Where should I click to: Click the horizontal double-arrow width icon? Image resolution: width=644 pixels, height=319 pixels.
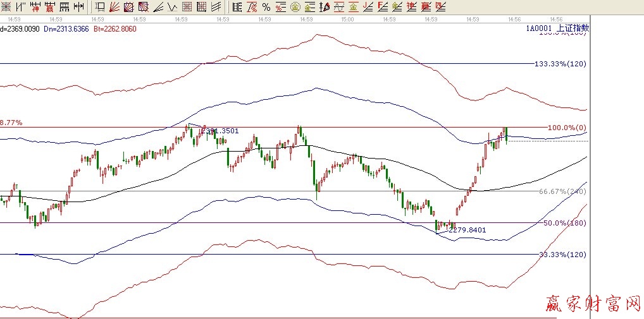(78, 7)
